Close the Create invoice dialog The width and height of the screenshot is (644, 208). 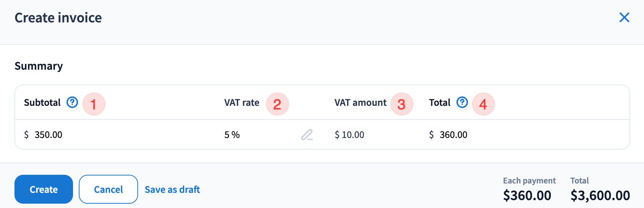624,17
